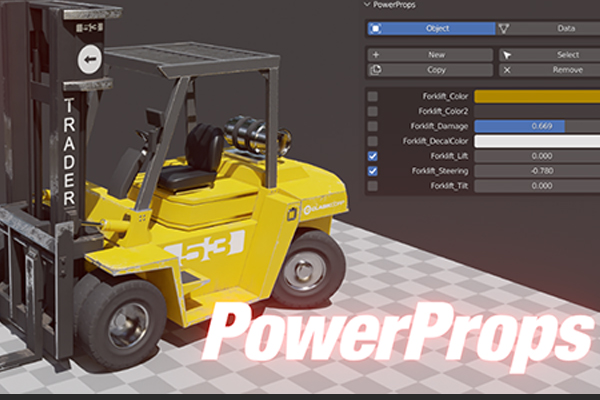600x400 pixels.
Task: Click the Forklift_Lift value field
Action: tap(537, 156)
